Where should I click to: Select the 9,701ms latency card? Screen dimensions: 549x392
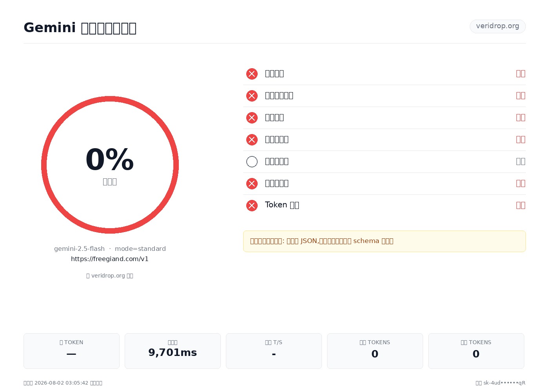pos(173,351)
